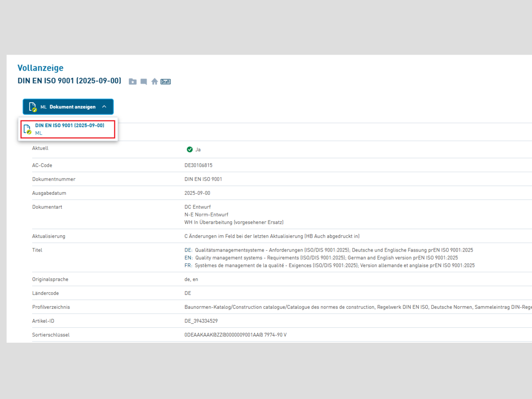Click the WH In Überarbeitung line
The height and width of the screenshot is (399, 532).
[x=234, y=222]
